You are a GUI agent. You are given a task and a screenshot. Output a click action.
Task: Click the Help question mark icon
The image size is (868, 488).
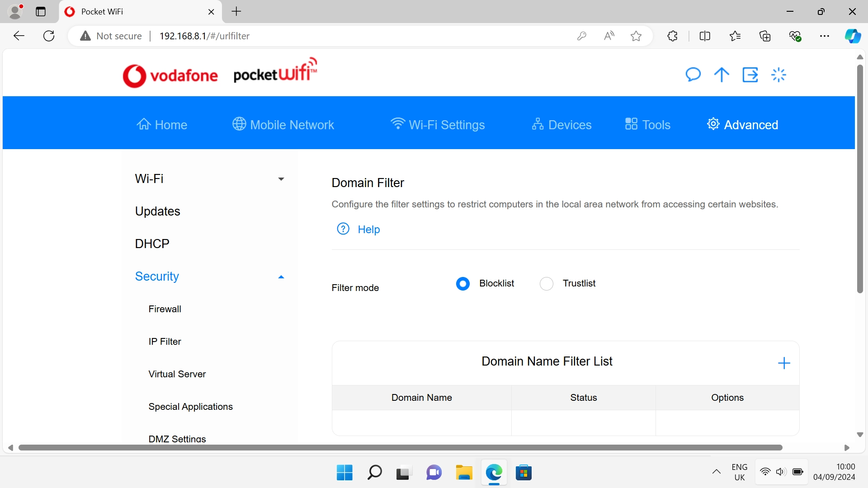343,229
